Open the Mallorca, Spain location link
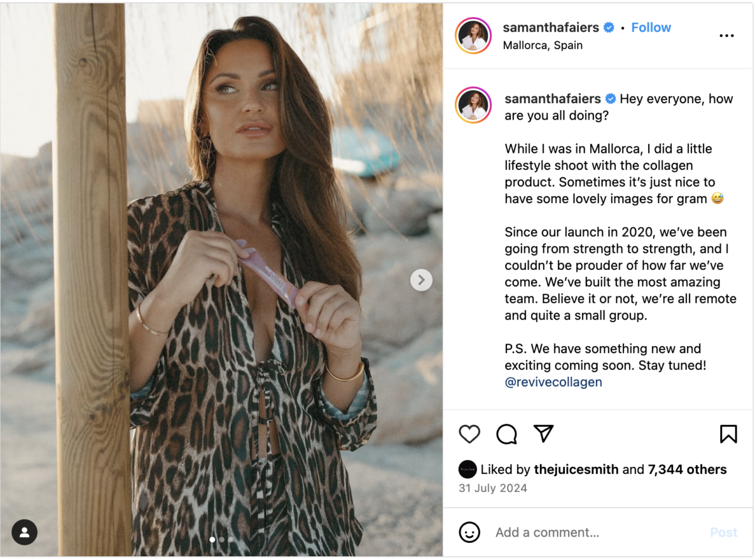Screen dimensions: 755x560 click(x=542, y=45)
